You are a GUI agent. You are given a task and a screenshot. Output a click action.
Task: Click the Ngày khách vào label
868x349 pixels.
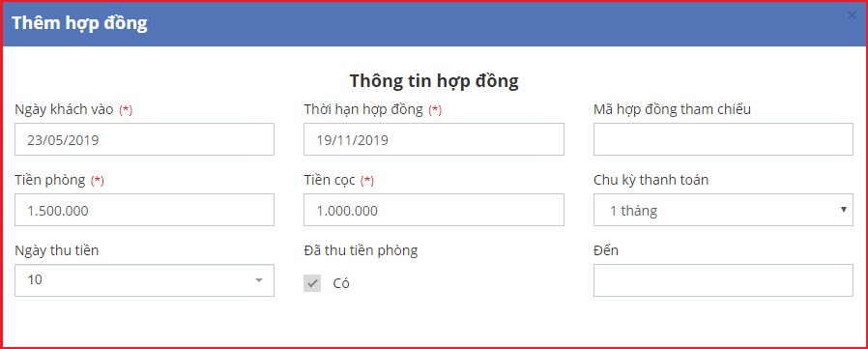64,109
